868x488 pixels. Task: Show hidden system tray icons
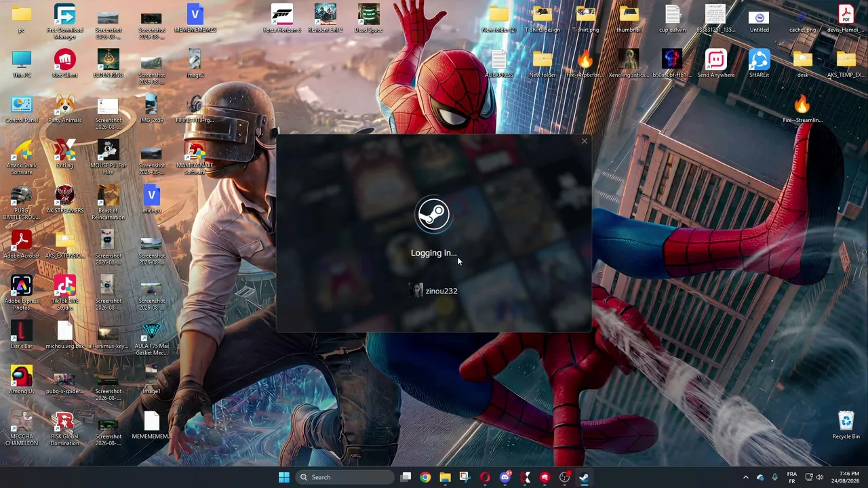click(x=745, y=477)
